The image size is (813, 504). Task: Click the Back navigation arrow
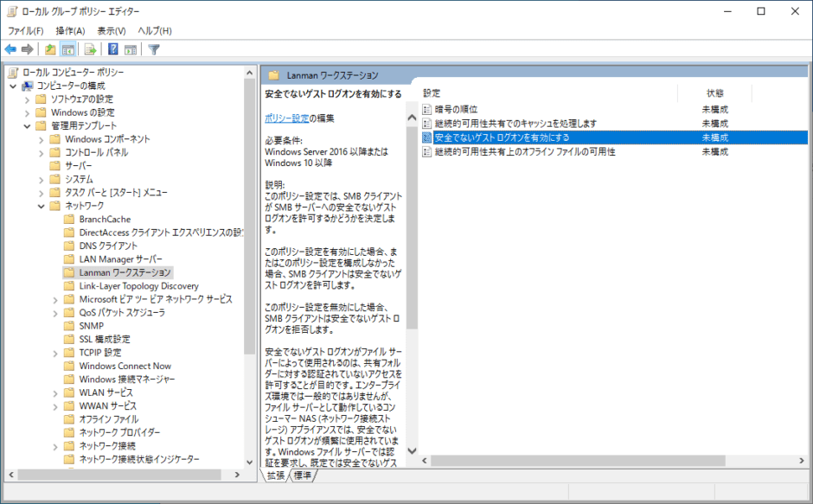pos(10,49)
